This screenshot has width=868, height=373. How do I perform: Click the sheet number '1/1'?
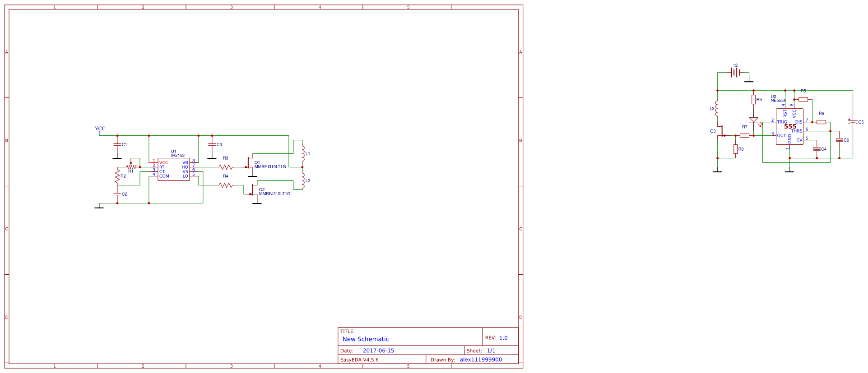(491, 350)
